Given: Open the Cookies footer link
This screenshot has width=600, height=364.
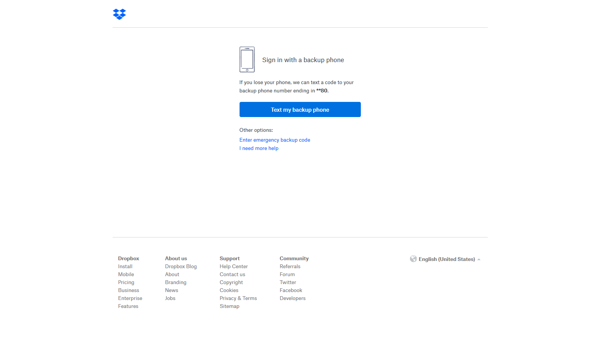Looking at the screenshot, I should click(x=229, y=290).
